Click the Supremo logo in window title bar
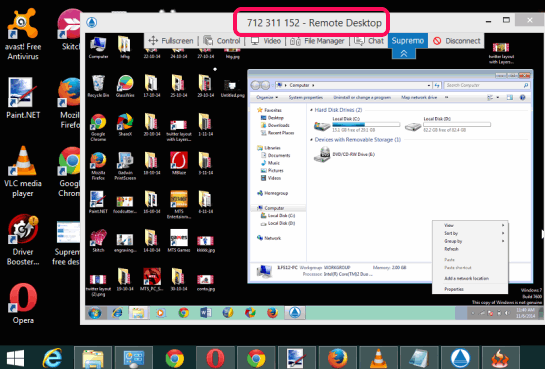Screen dimensions: 545x369 92,23
